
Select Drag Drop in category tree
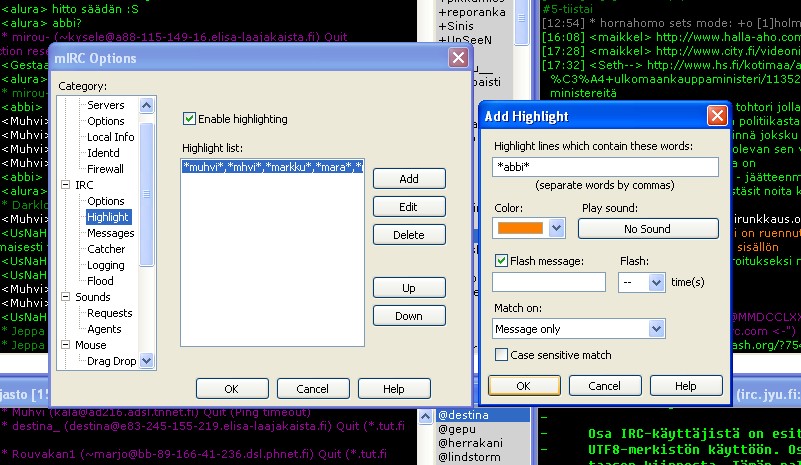coord(111,361)
